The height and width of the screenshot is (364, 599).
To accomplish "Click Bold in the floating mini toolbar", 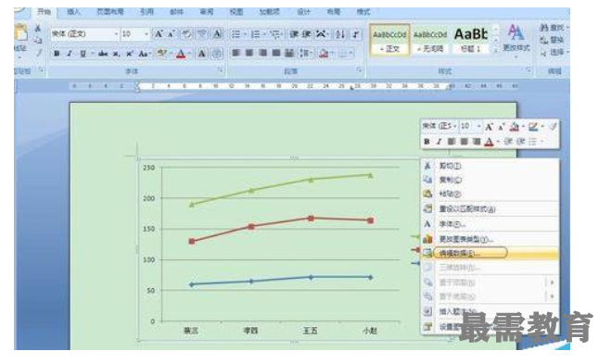I will 427,142.
